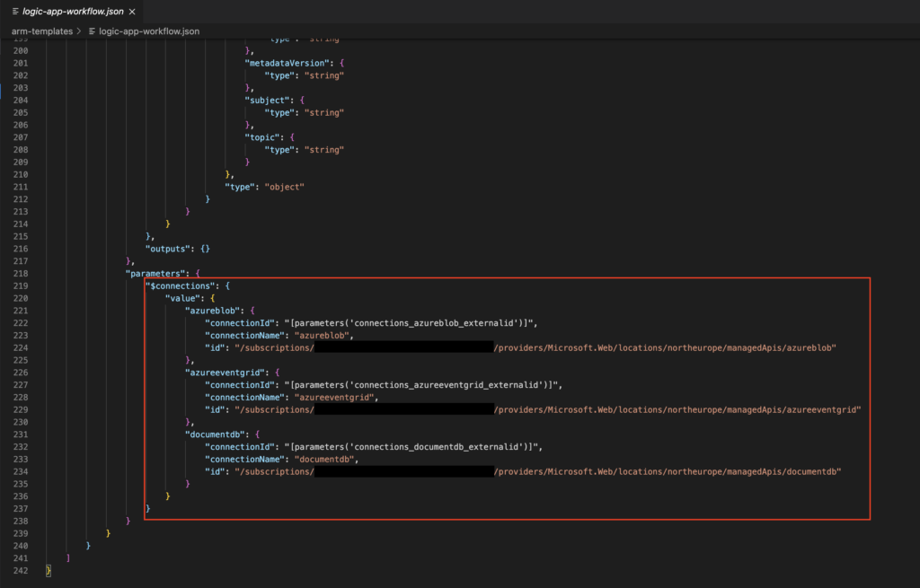Click the "connectionId" key on line 232
Viewport: 920px width, 588px height.
[x=239, y=447]
